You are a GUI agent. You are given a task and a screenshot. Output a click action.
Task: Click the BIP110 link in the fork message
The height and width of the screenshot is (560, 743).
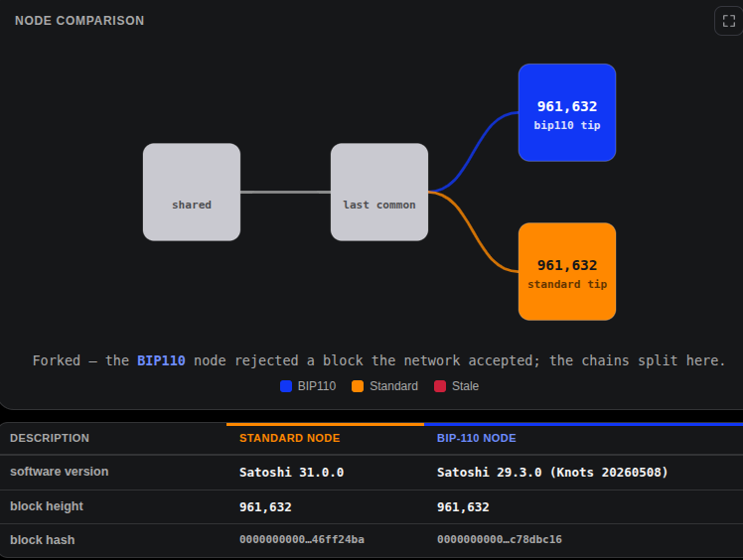pos(161,360)
